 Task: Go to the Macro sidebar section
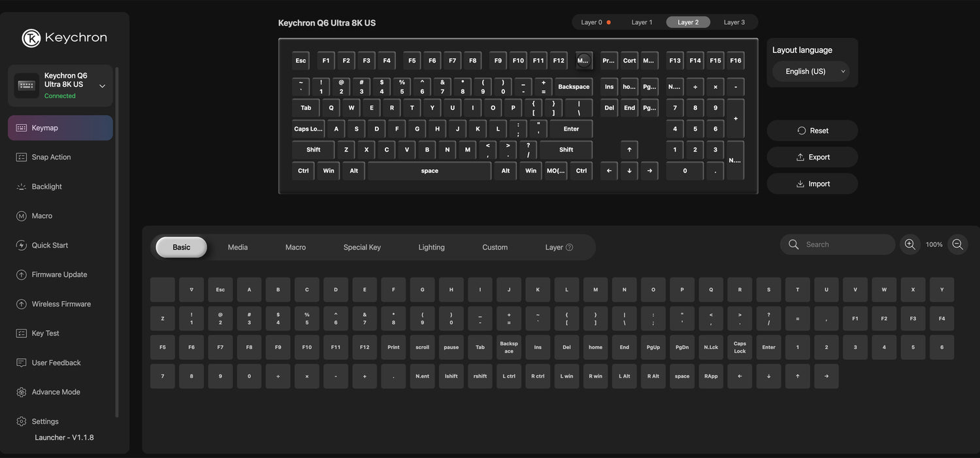(x=42, y=216)
